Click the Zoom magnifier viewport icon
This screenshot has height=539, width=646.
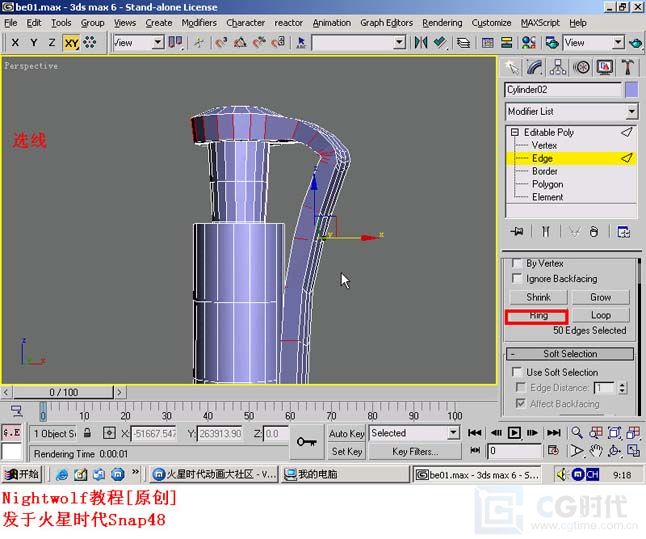tap(577, 433)
